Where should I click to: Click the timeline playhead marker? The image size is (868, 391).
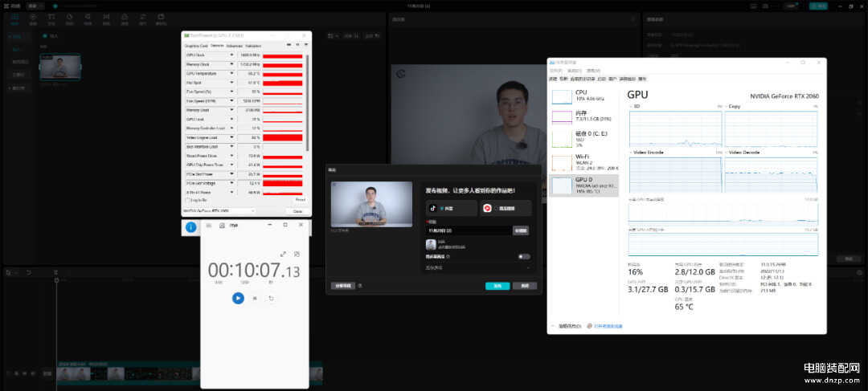[x=56, y=280]
